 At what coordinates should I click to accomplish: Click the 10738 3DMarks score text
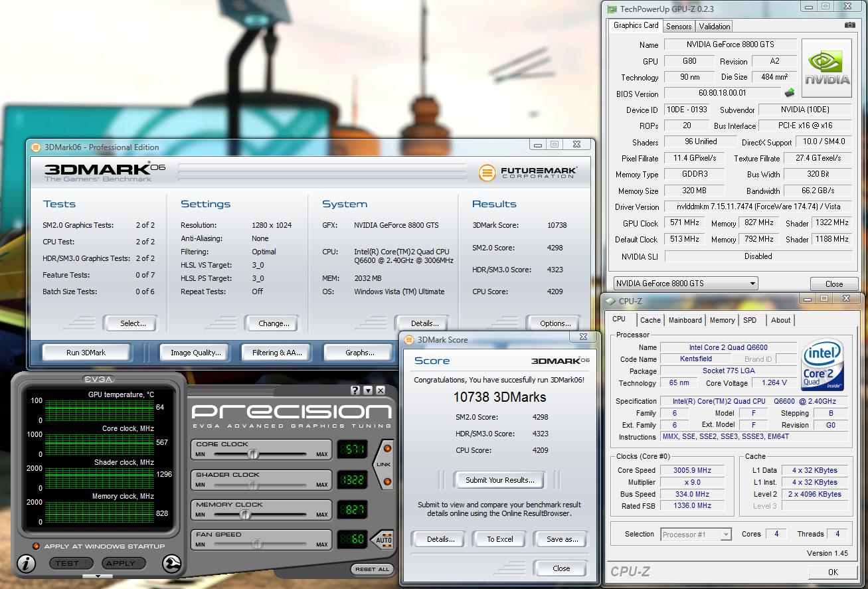pos(500,397)
